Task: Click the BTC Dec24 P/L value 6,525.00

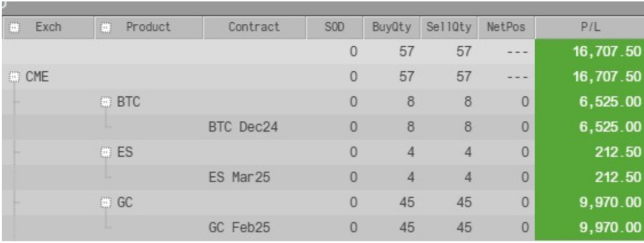Action: point(610,127)
